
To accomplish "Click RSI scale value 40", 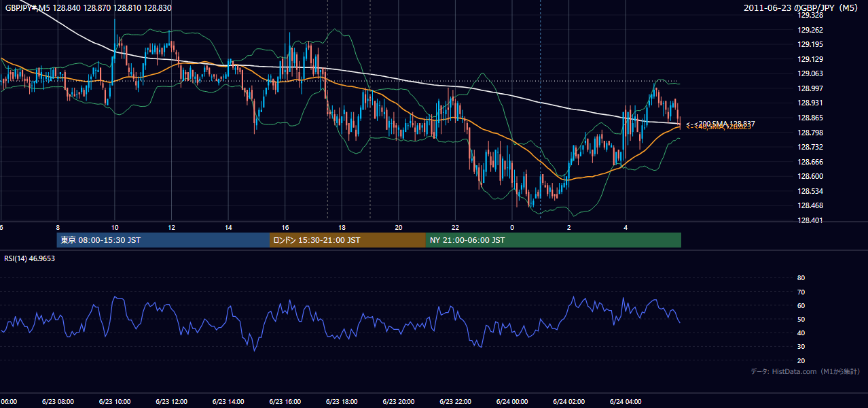I will 801,333.
